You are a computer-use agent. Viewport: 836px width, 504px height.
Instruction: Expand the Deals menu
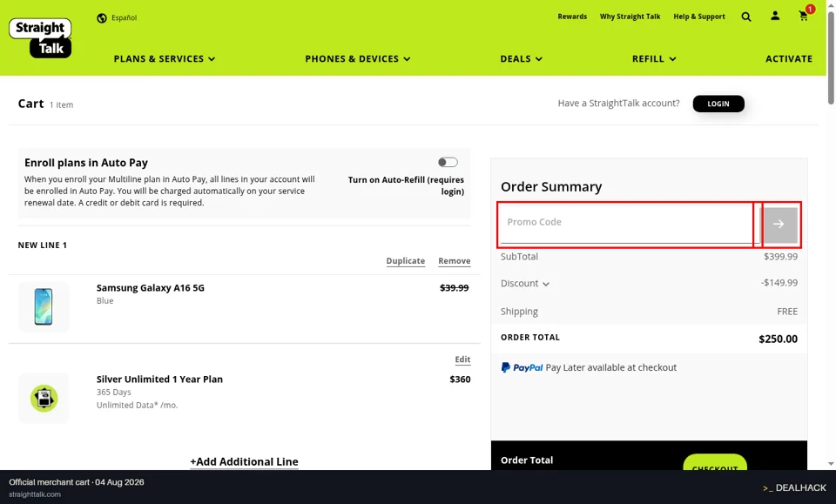[x=521, y=58]
